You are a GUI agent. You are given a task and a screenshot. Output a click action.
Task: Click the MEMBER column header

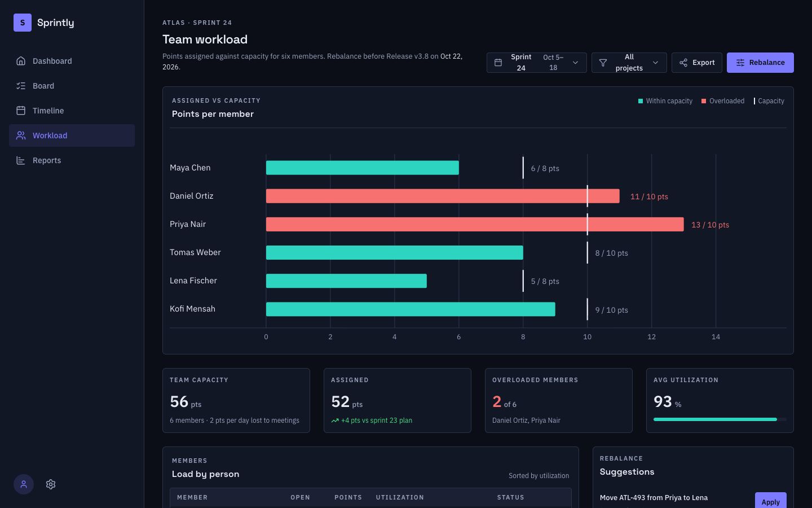tap(192, 497)
